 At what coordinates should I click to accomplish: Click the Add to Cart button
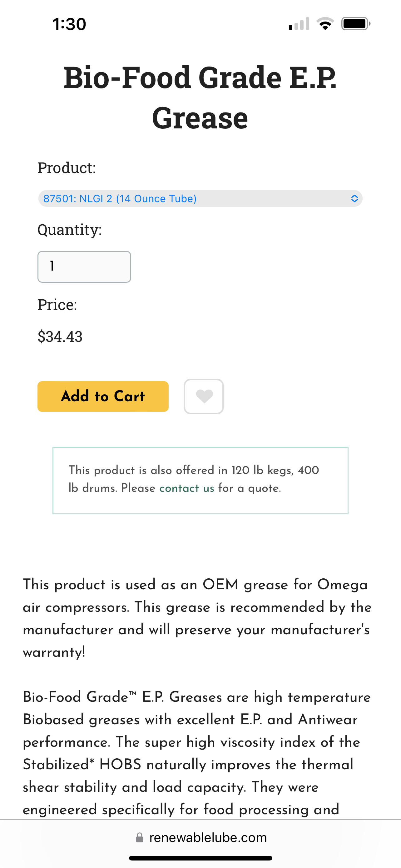103,396
